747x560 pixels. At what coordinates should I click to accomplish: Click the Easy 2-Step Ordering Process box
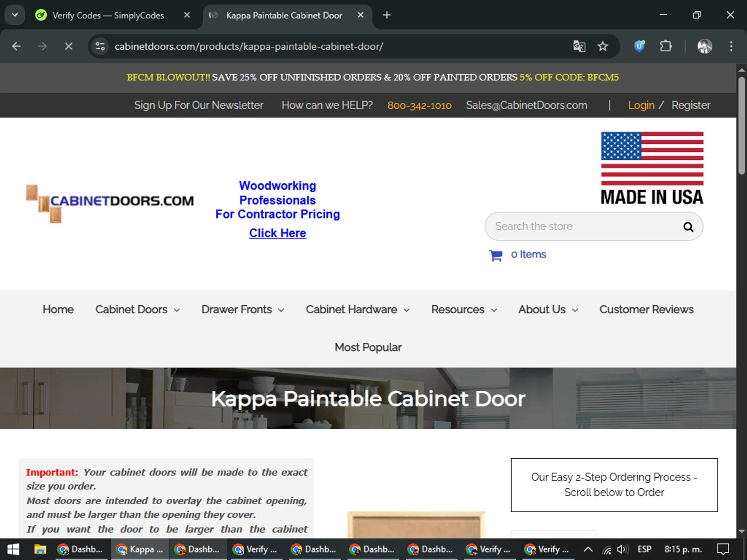614,485
